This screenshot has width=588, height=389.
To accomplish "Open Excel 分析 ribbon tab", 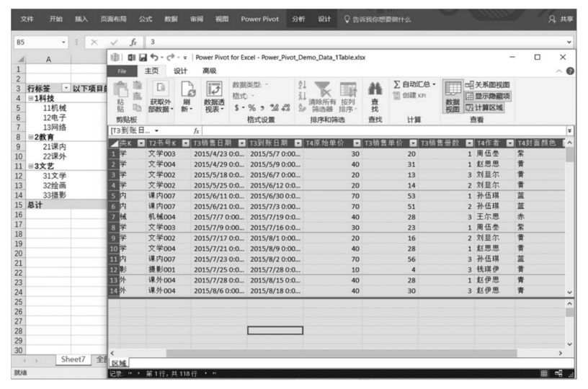I will (298, 19).
